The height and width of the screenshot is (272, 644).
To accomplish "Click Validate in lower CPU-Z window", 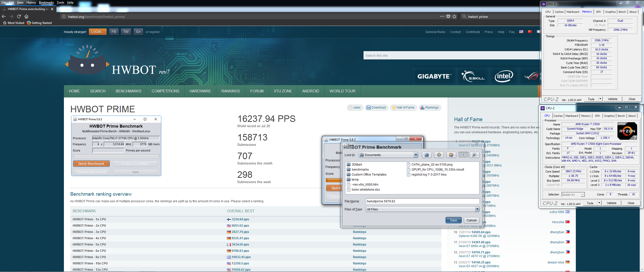I will (612, 203).
